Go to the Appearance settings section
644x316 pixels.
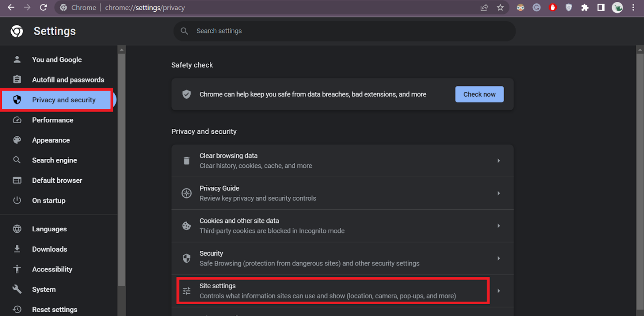51,140
